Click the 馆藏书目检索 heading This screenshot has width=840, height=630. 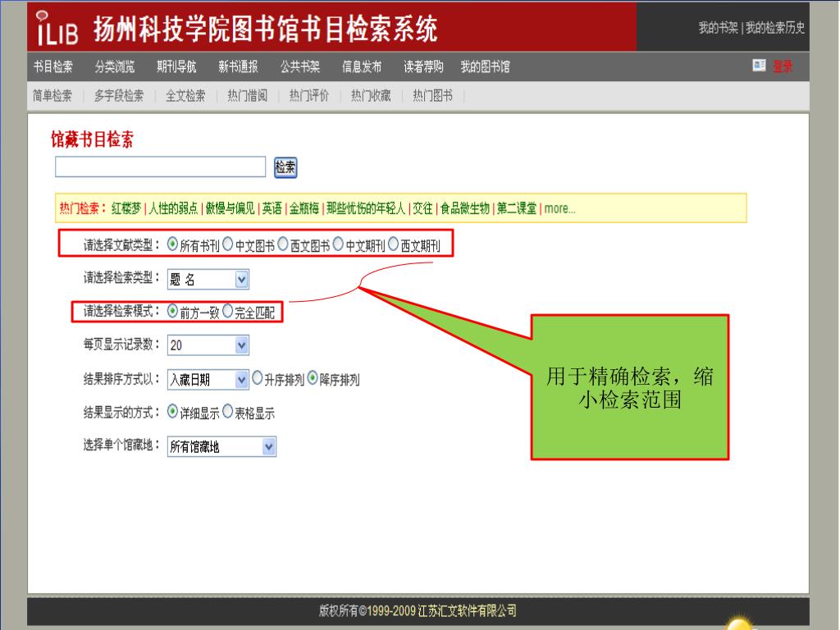click(92, 139)
